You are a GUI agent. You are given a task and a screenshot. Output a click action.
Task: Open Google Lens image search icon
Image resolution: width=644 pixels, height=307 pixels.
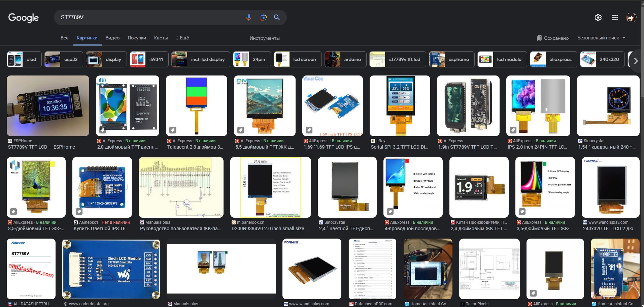[x=263, y=18]
